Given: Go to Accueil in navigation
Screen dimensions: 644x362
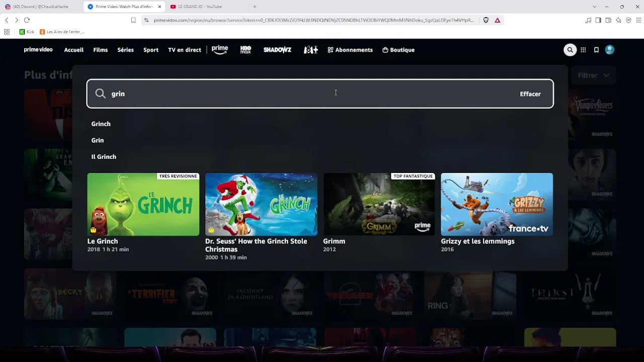Looking at the screenshot, I should tap(74, 50).
